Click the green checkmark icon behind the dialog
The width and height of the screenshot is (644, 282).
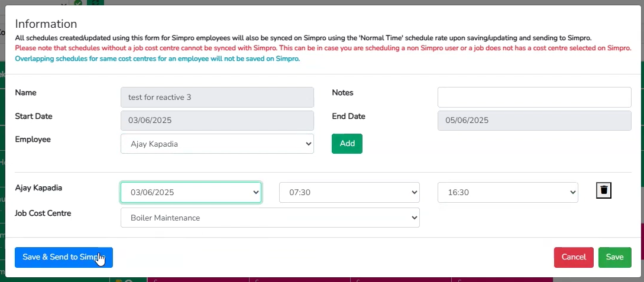pos(78,3)
